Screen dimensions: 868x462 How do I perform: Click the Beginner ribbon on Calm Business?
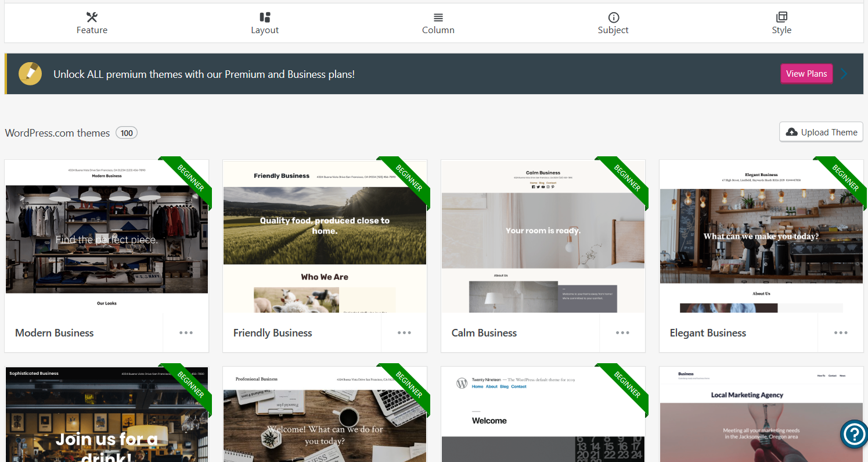(626, 178)
